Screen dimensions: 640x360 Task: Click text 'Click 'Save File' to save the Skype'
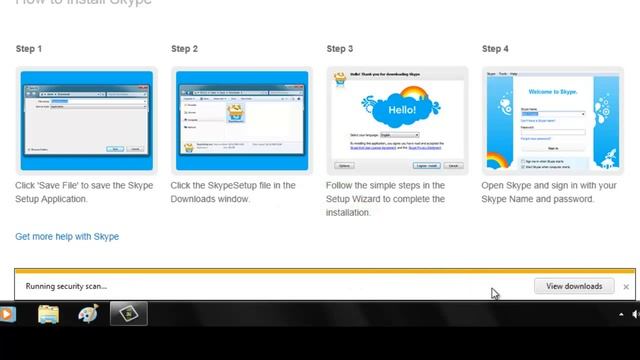[x=84, y=185]
